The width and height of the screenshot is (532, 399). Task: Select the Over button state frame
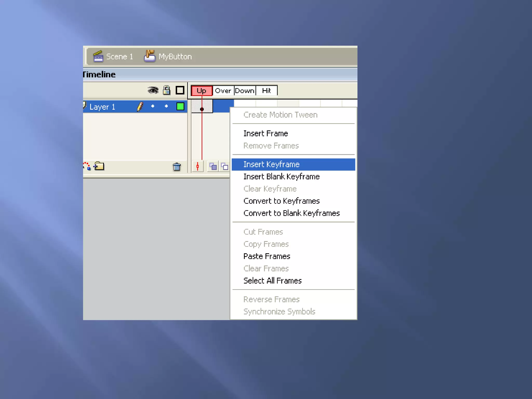coord(223,91)
